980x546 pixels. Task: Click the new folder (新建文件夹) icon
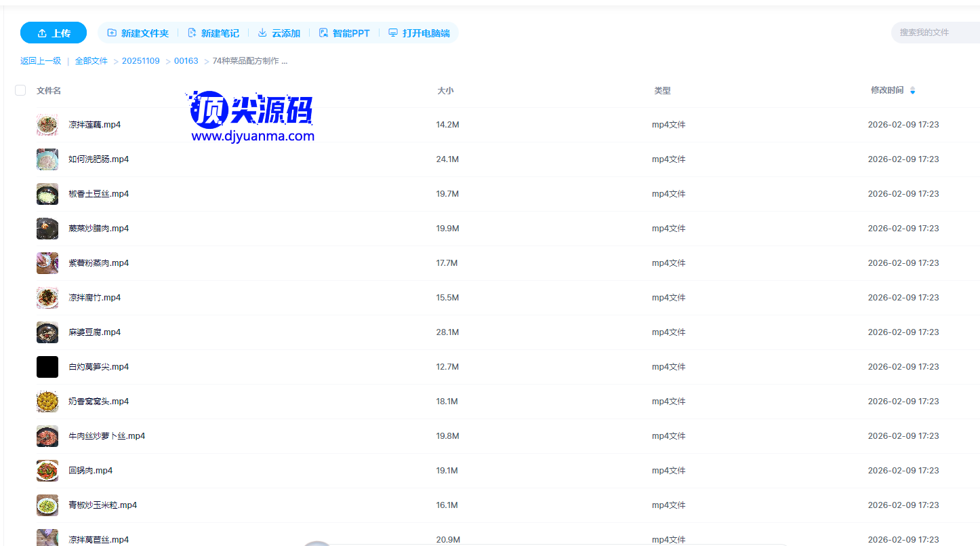[x=112, y=33]
